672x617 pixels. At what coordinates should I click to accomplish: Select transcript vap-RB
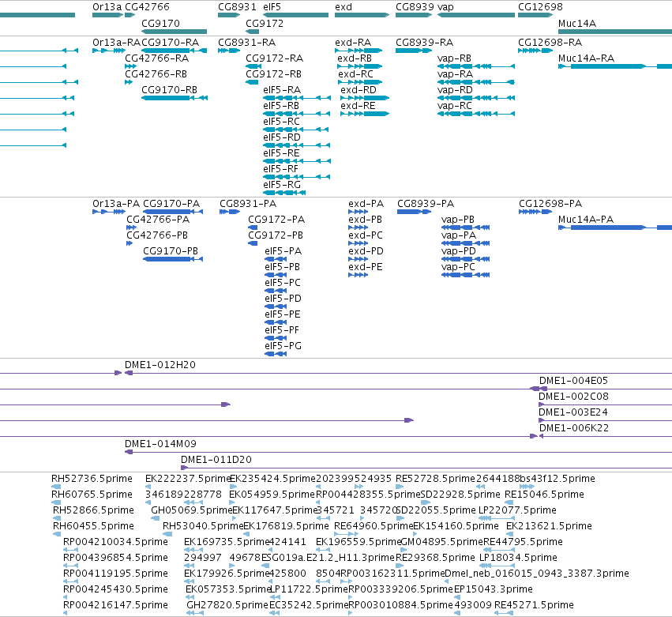tap(475, 66)
